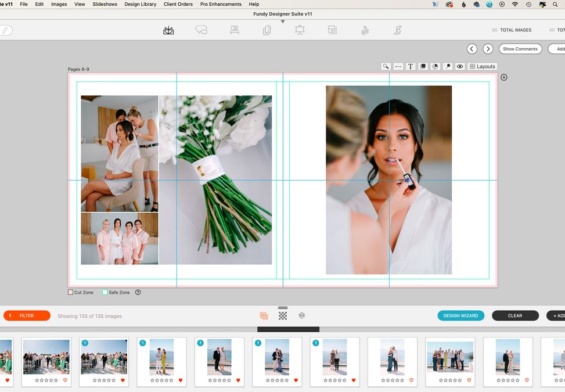Select the four bridesmaids in robes photo
Screen dimensions: 565x392
coord(119,239)
